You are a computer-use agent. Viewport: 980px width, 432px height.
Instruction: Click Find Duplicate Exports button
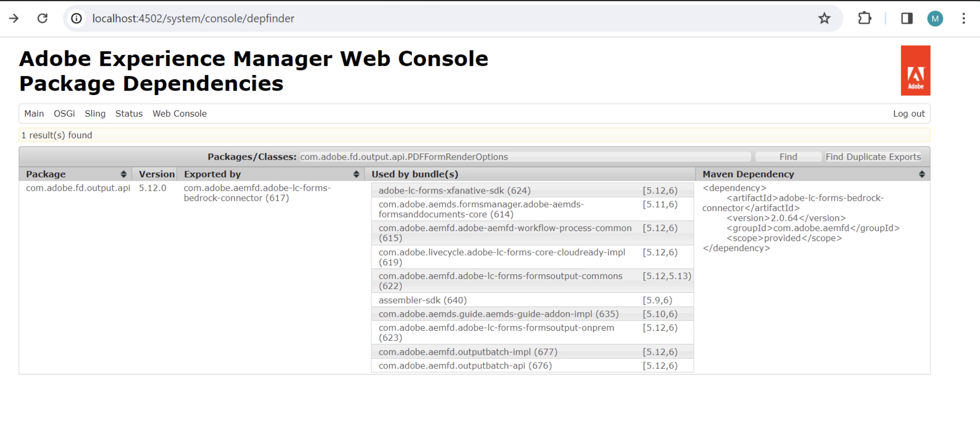(873, 157)
